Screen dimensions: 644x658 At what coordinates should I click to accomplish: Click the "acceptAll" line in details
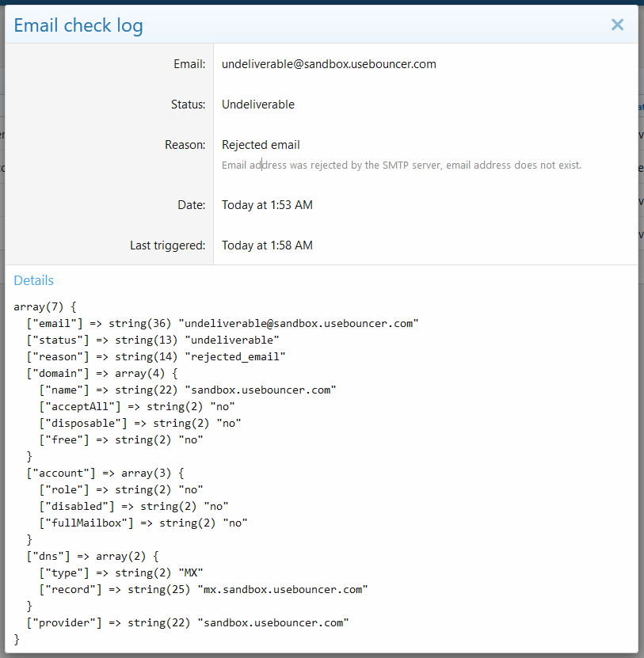click(136, 406)
